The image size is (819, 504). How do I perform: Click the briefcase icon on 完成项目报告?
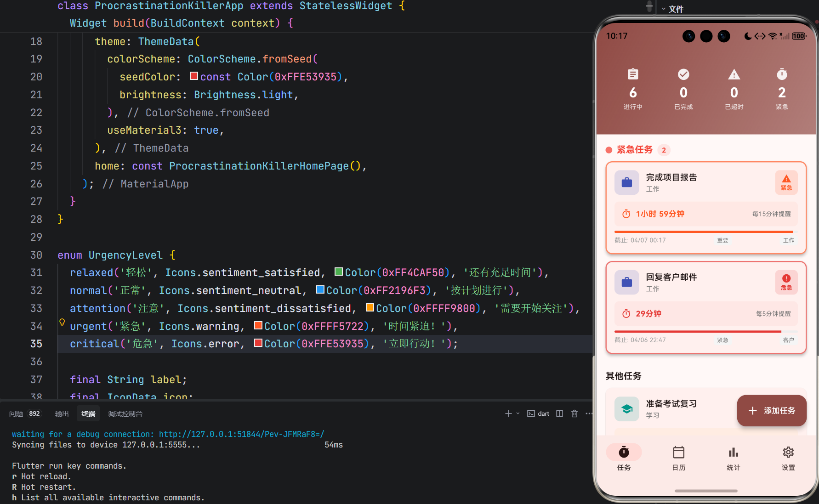[627, 182]
